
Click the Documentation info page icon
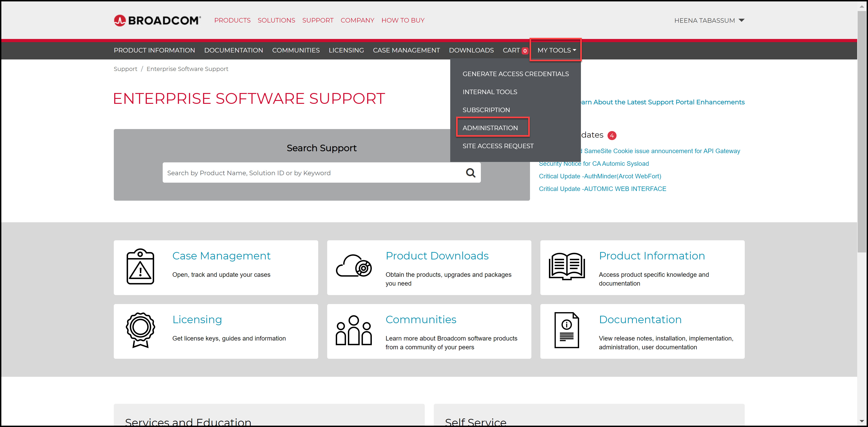(567, 330)
